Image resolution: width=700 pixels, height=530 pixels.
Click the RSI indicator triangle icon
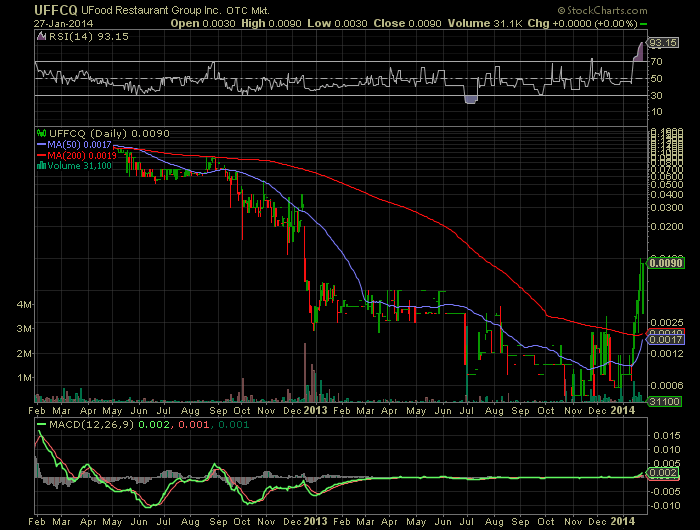(42, 36)
